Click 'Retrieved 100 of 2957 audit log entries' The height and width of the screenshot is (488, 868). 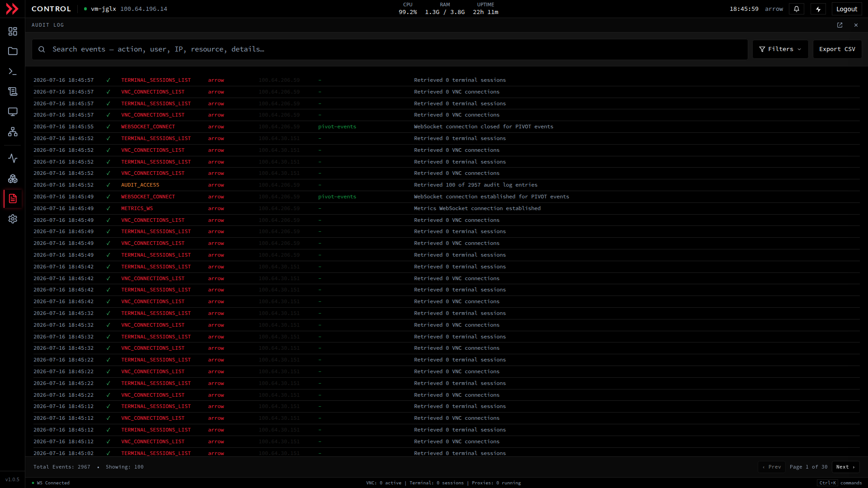(476, 185)
